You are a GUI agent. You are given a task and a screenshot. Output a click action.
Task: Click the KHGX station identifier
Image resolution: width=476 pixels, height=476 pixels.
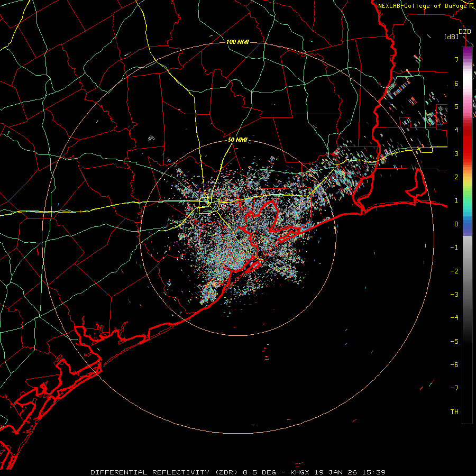[300, 472]
